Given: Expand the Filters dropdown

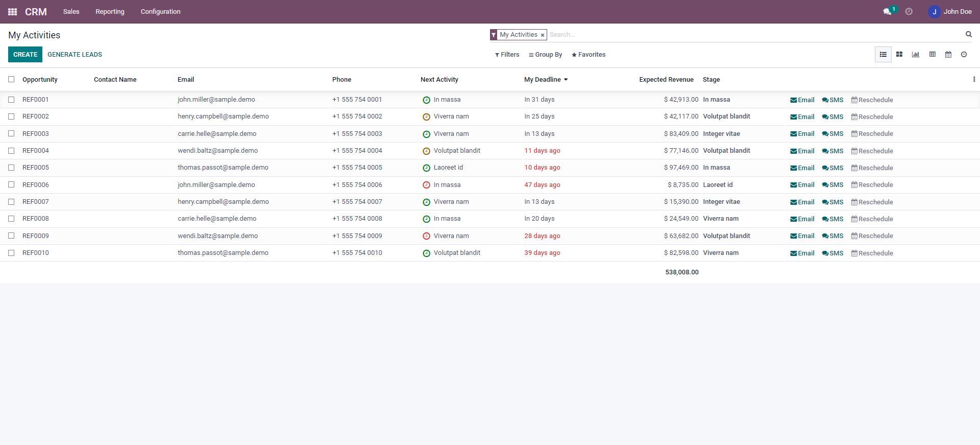Looking at the screenshot, I should (x=507, y=55).
